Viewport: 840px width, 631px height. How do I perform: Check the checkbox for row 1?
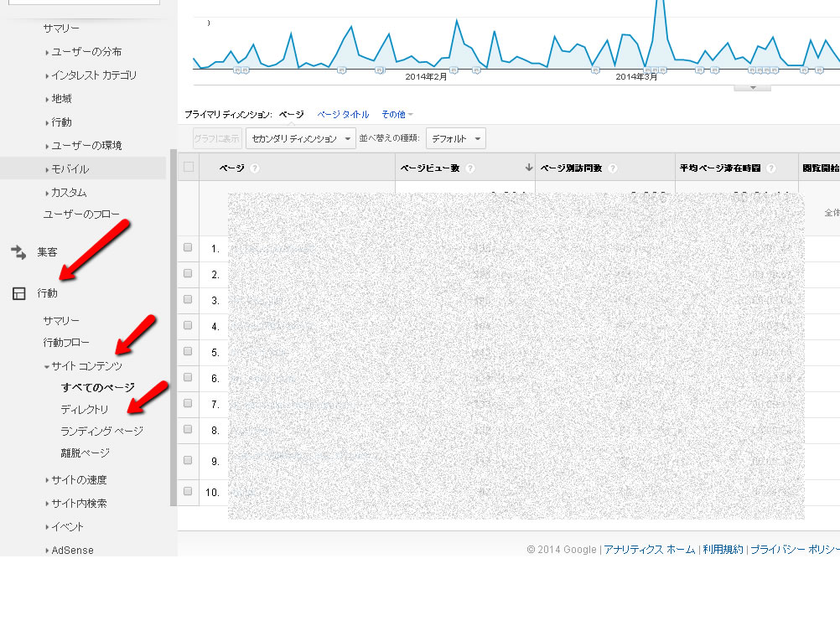188,247
